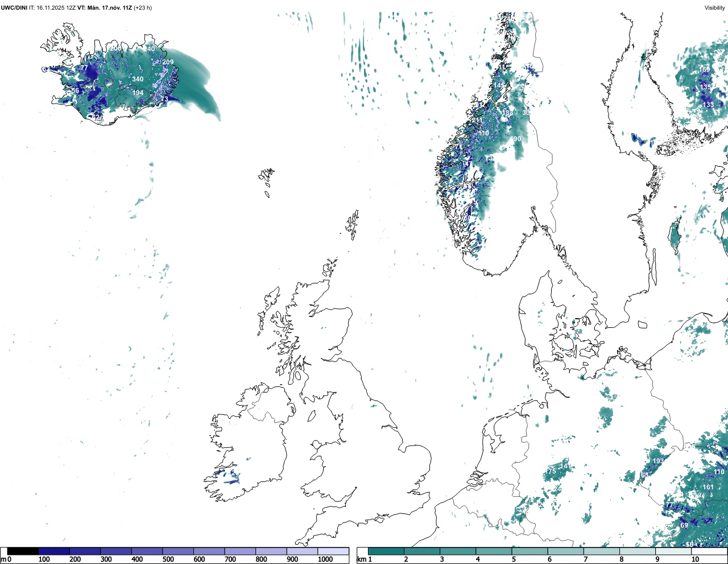Image resolution: width=728 pixels, height=564 pixels.
Task: Click the '193' value over eastern Germany
Action: tap(658, 461)
